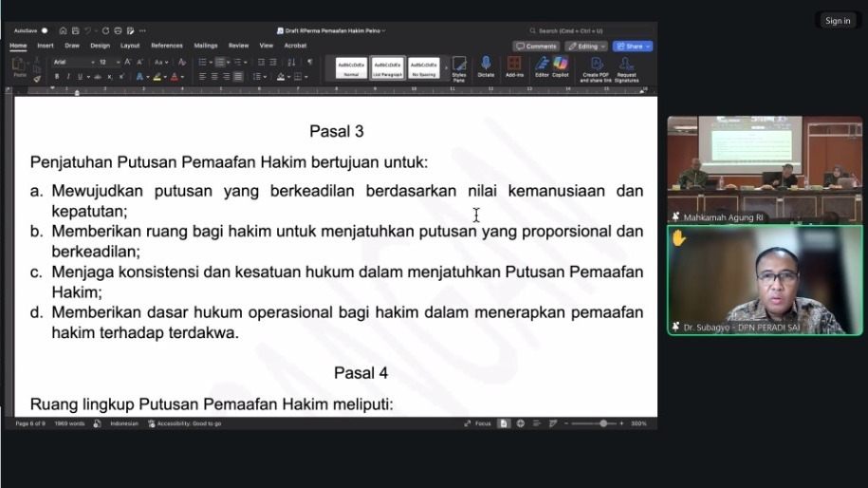Click the Comments button
Screen dimensions: 868x488
tap(536, 46)
